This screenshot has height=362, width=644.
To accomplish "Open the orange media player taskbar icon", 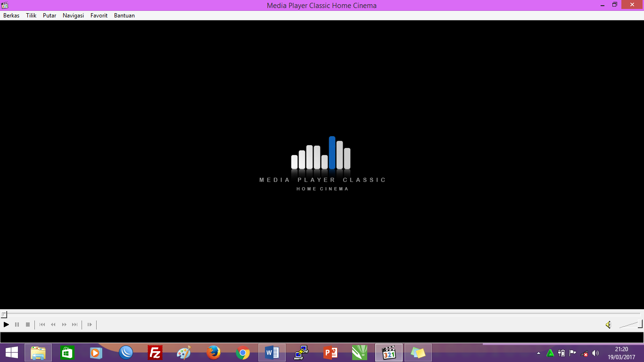I will [x=96, y=353].
